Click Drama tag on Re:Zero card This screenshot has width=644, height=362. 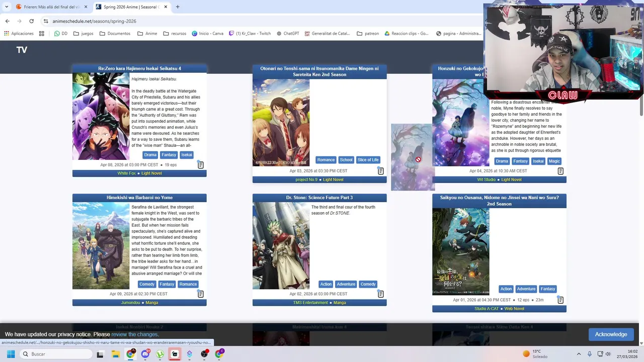tap(150, 155)
